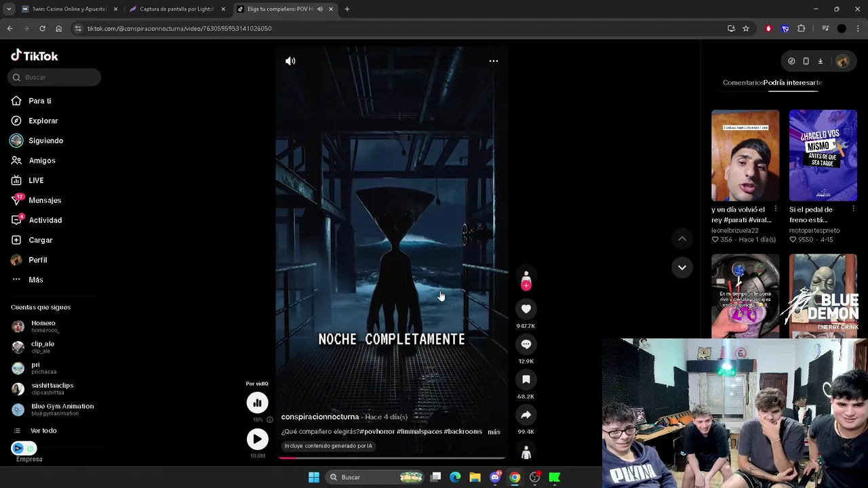Switch to the Twin: Casino Online tab
This screenshot has height=488, width=868.
click(x=70, y=9)
